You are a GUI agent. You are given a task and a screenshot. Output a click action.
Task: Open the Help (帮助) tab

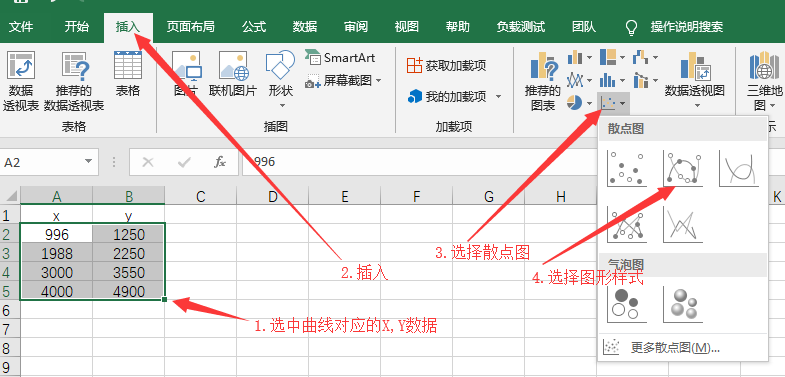pyautogui.click(x=458, y=27)
